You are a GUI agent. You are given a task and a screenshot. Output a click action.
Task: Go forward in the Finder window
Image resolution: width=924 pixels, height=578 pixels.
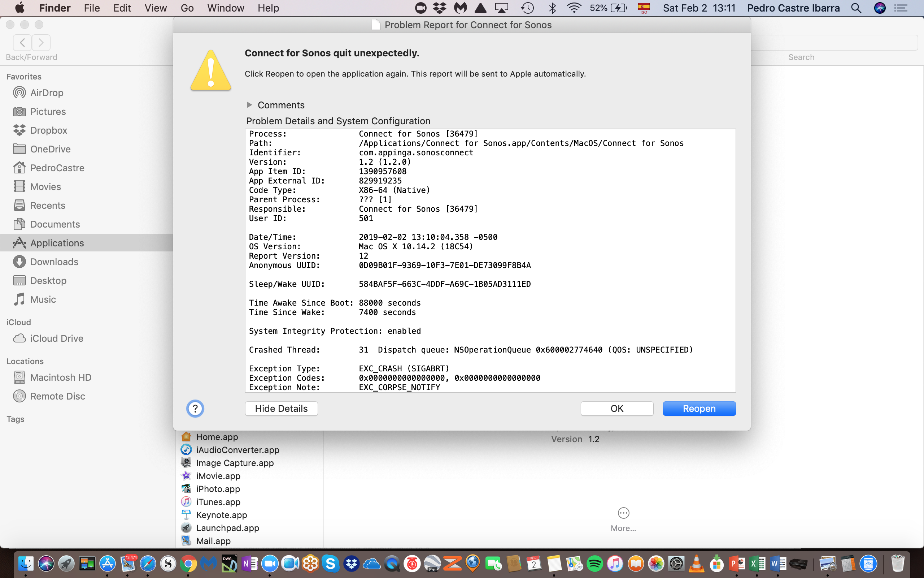click(x=41, y=42)
